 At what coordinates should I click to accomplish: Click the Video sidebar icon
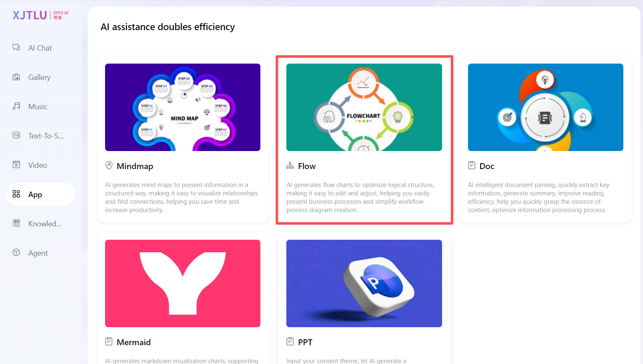point(16,165)
